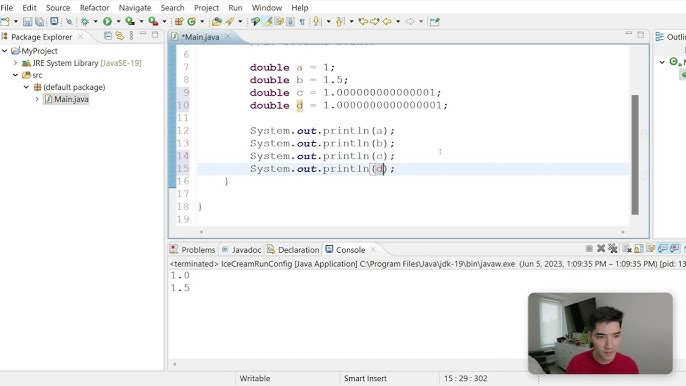Image resolution: width=686 pixels, height=386 pixels.
Task: Collapse the MyProject tree node
Action: pos(4,51)
